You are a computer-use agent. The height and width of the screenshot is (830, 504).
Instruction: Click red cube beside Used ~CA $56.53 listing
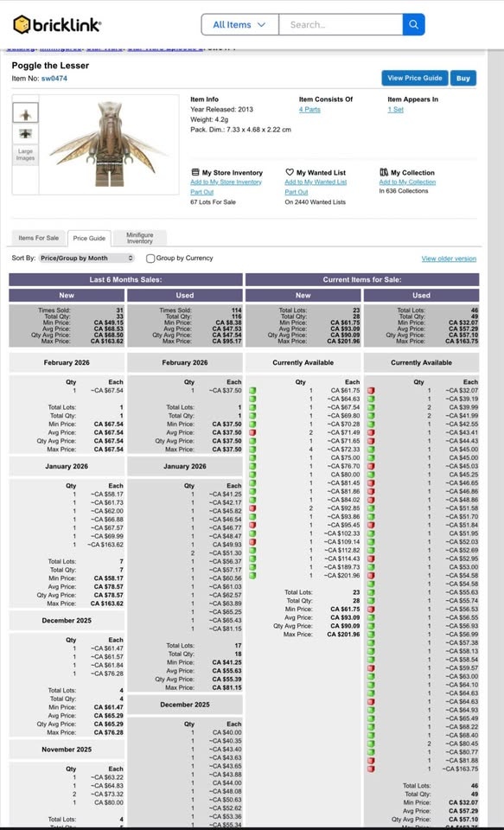pyautogui.click(x=371, y=610)
